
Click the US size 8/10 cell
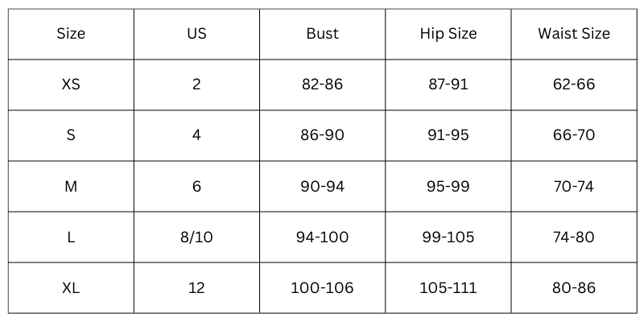196,237
